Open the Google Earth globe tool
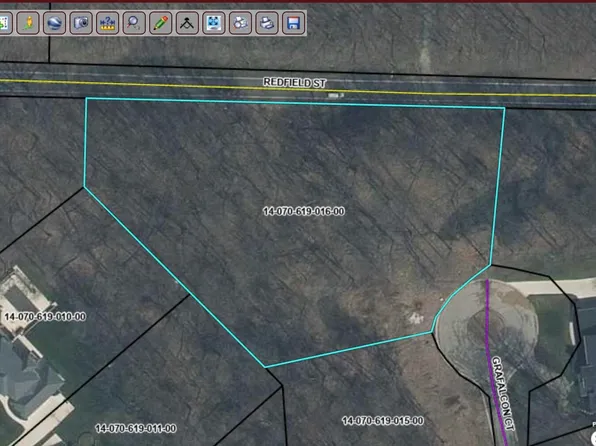The image size is (596, 446). [54, 23]
